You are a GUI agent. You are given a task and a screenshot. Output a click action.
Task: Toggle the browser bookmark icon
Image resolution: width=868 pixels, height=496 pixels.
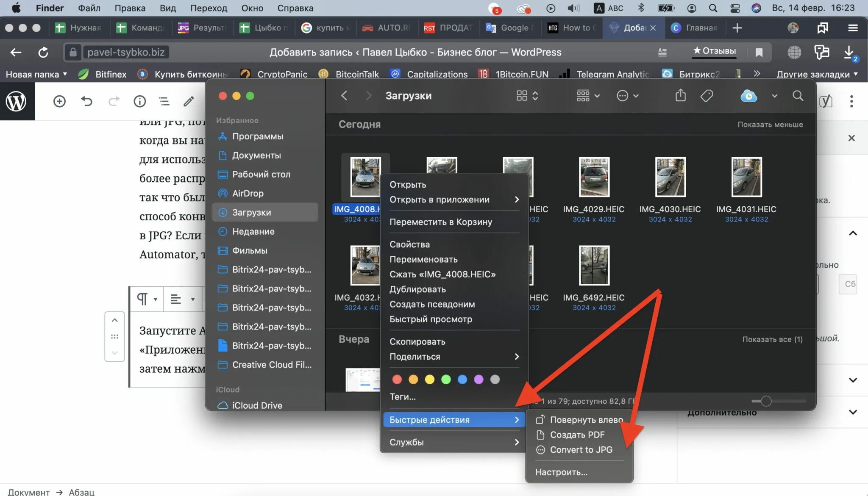759,52
